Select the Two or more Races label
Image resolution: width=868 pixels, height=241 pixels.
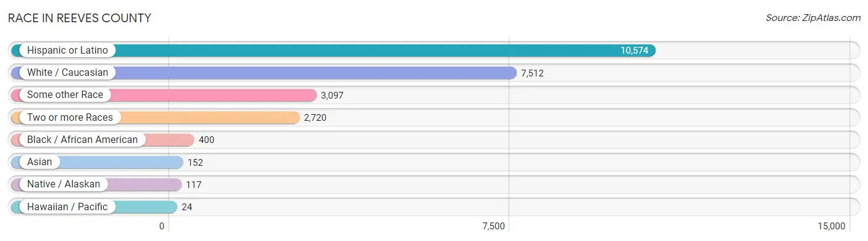(x=70, y=117)
